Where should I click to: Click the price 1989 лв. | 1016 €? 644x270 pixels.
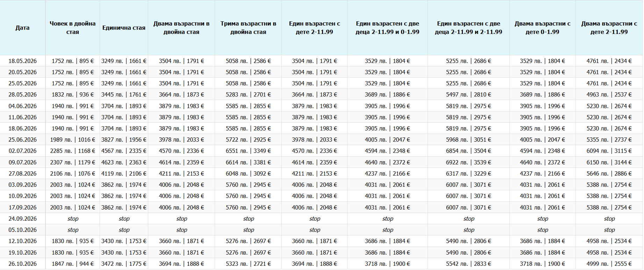[72, 140]
